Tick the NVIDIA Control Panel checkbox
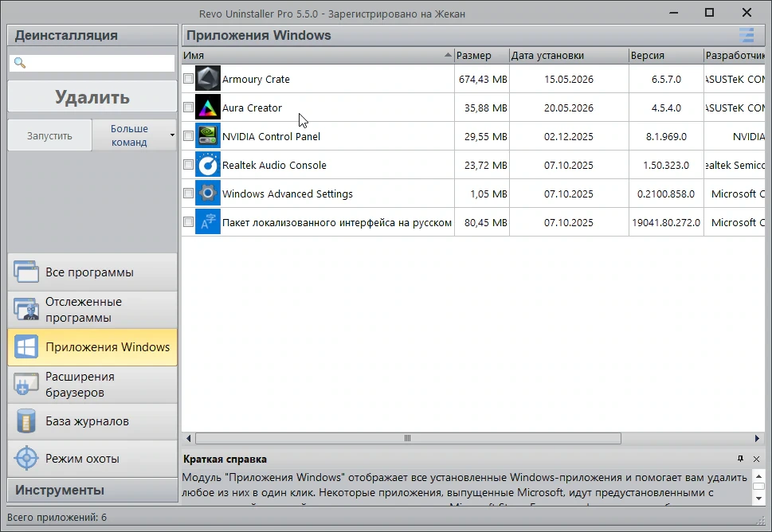This screenshot has width=772, height=532. [189, 136]
